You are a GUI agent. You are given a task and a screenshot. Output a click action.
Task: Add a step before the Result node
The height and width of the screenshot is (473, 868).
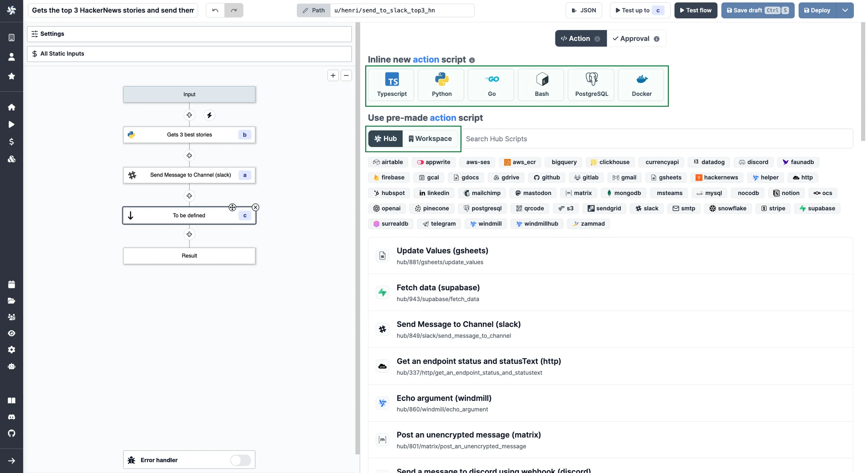[x=189, y=234]
